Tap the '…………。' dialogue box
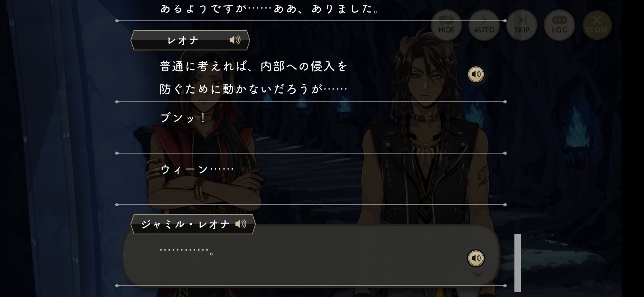Viewport: 644px width, 297px height. (311, 256)
